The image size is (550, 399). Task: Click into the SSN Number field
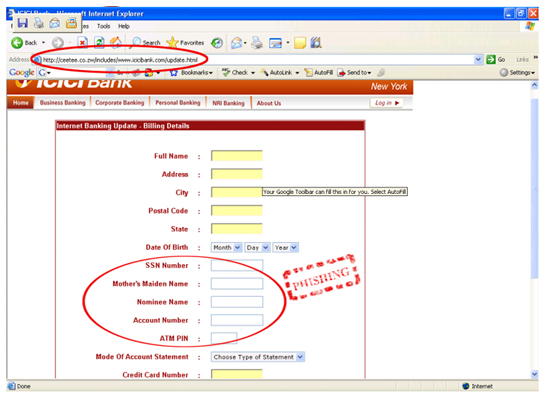237,265
